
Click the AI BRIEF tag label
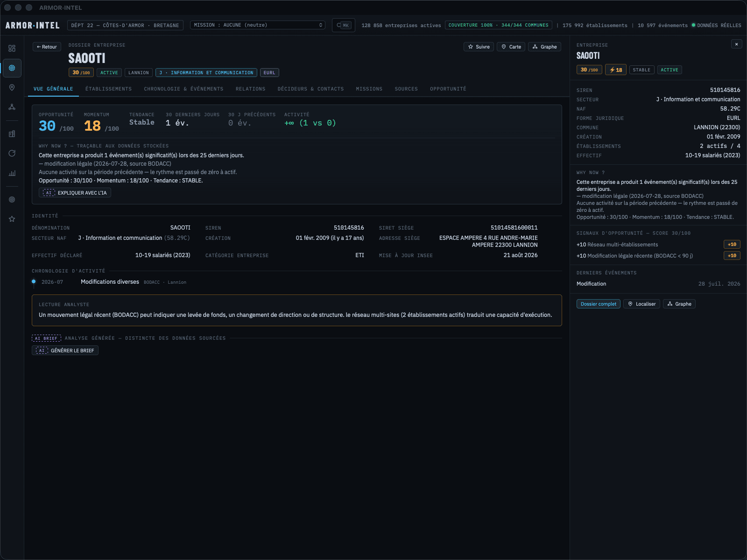click(46, 338)
